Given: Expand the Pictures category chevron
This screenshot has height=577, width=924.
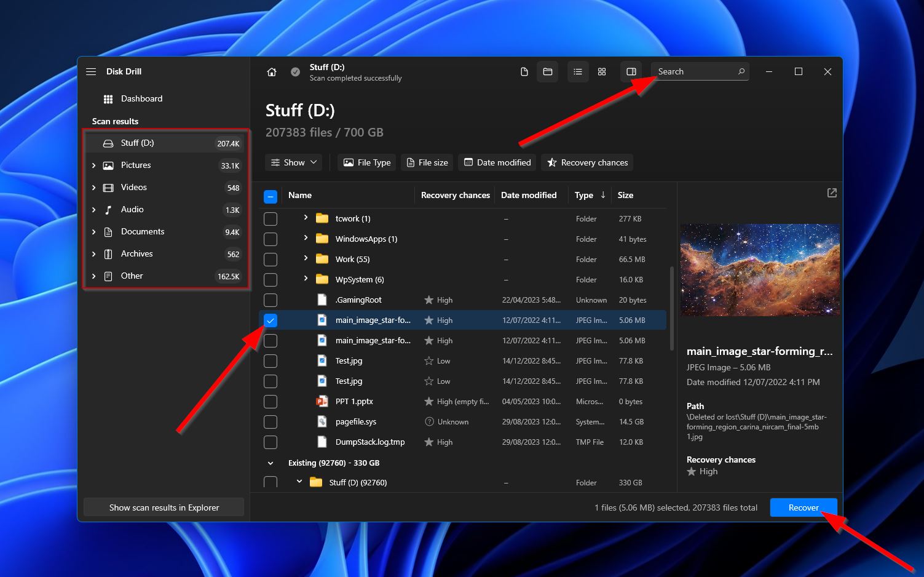Looking at the screenshot, I should pos(93,165).
